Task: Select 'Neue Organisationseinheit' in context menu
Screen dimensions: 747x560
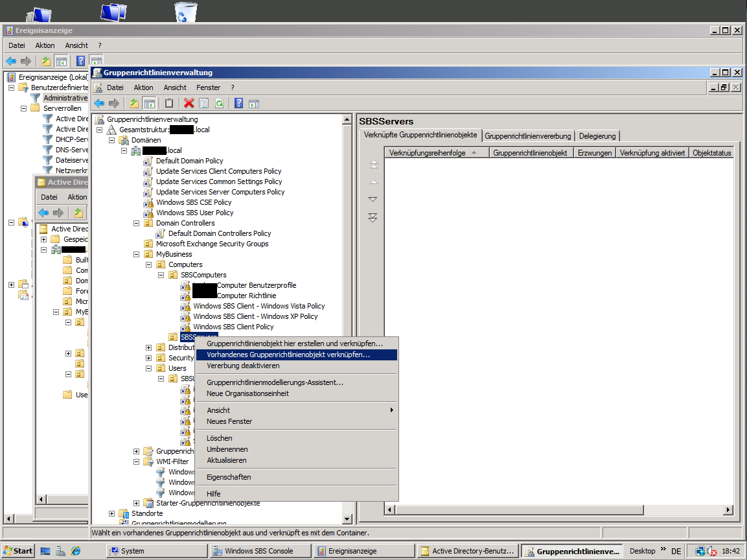Action: click(296, 393)
